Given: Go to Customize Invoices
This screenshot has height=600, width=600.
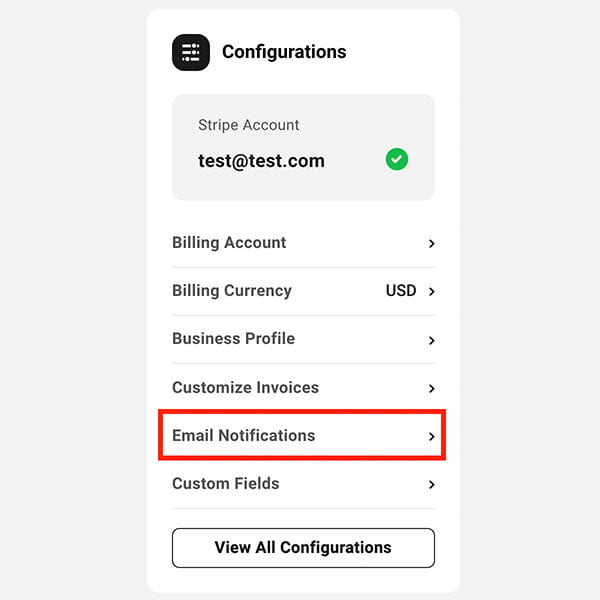Looking at the screenshot, I should (x=245, y=387).
